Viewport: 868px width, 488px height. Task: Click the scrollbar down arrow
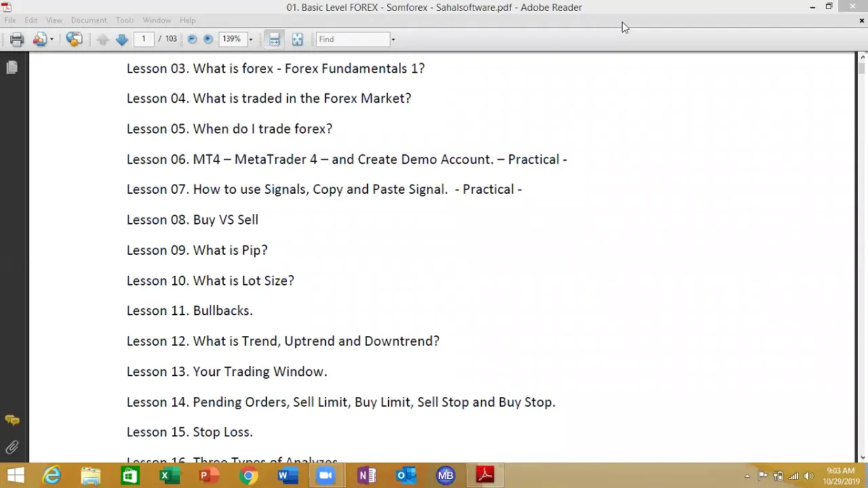[862, 457]
